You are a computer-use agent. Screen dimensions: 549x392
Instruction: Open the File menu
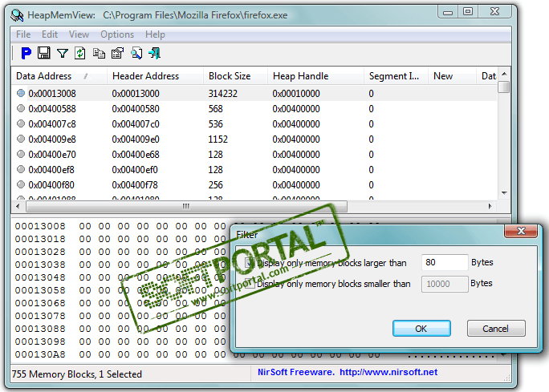pyautogui.click(x=23, y=34)
